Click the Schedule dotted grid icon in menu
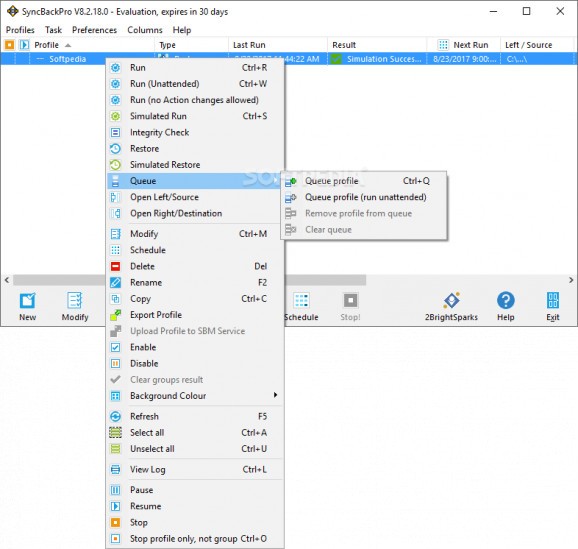This screenshot has width=578, height=549. click(115, 250)
